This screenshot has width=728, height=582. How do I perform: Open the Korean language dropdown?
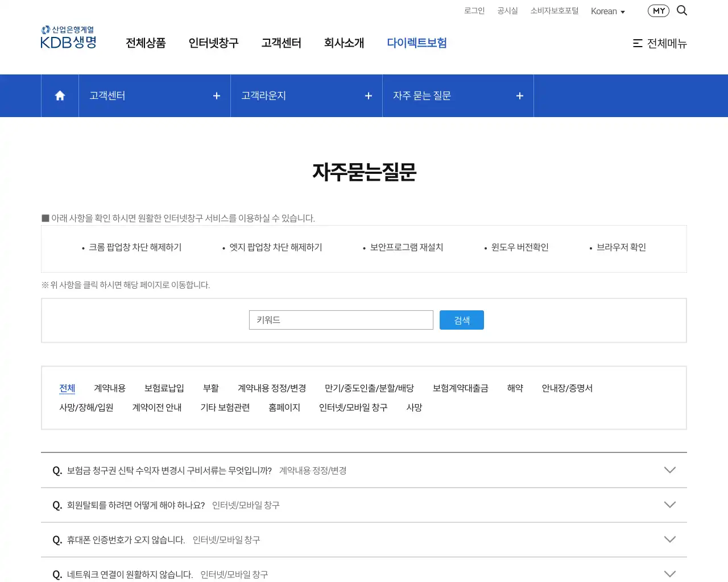click(607, 11)
